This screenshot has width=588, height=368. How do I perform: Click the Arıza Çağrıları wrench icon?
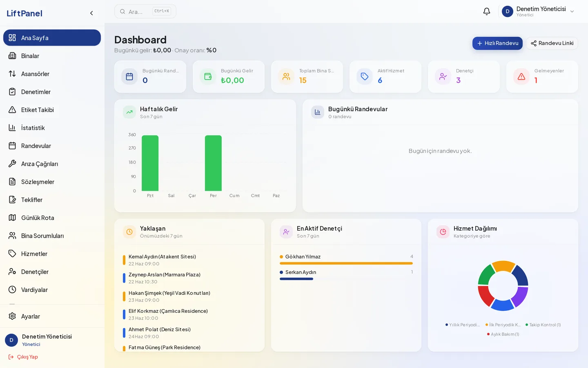tap(12, 164)
